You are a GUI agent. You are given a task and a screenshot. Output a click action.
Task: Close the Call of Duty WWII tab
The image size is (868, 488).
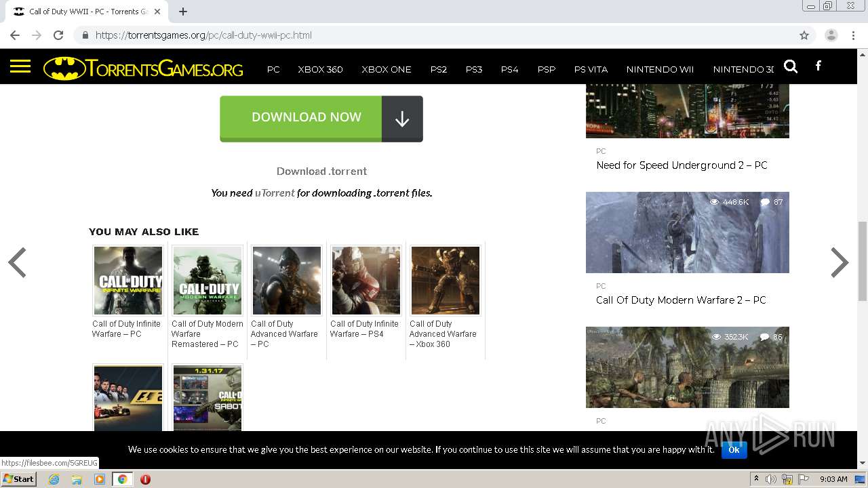(x=157, y=12)
